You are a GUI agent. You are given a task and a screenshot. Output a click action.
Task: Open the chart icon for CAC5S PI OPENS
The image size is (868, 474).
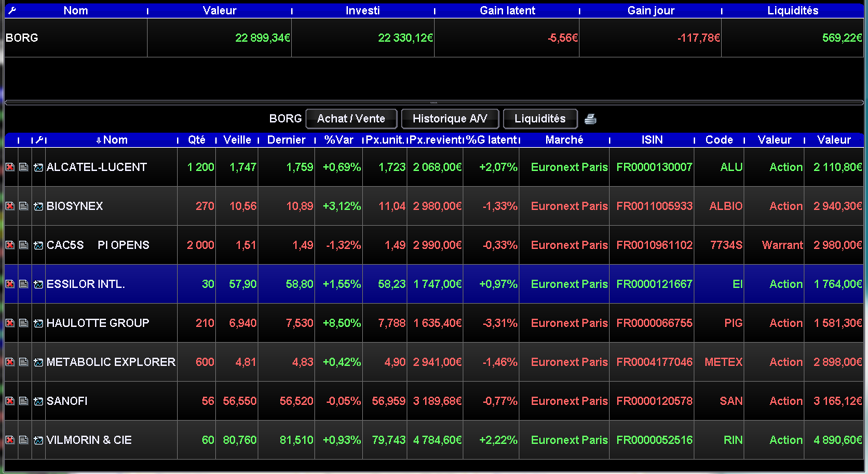[38, 245]
